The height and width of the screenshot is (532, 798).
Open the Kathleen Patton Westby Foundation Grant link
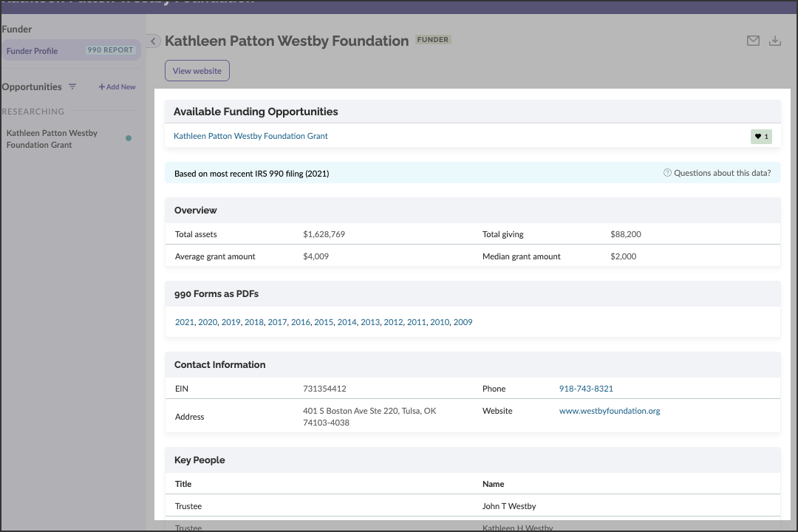click(250, 136)
